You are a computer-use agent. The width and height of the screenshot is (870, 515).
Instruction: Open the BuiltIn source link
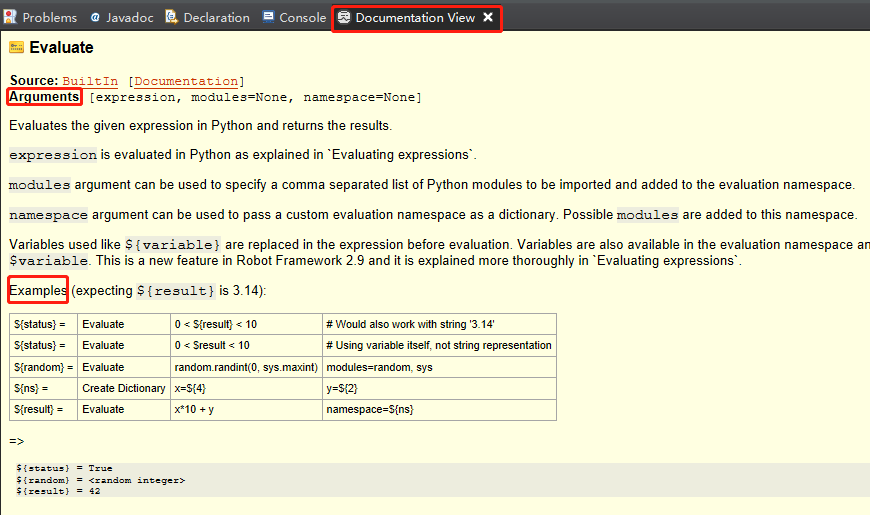(90, 81)
